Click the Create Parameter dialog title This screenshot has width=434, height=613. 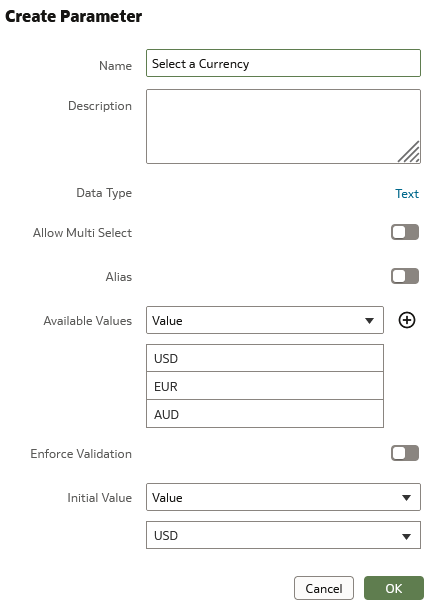pos(74,16)
